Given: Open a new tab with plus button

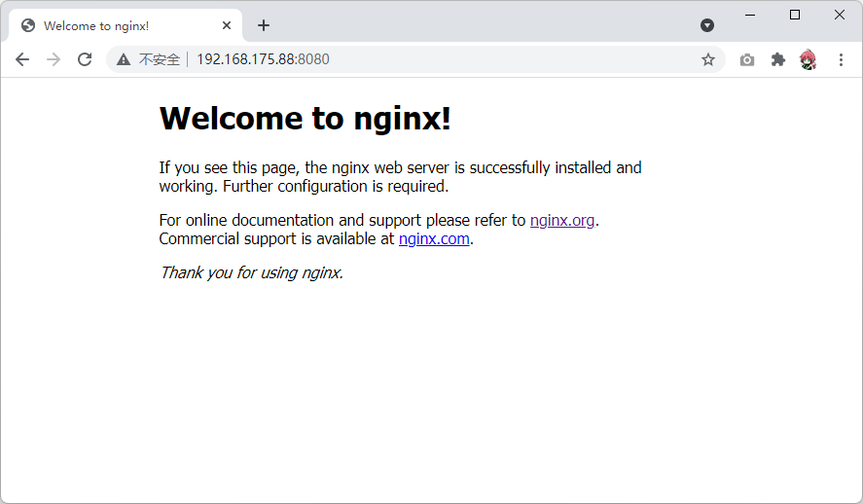Looking at the screenshot, I should 264,25.
